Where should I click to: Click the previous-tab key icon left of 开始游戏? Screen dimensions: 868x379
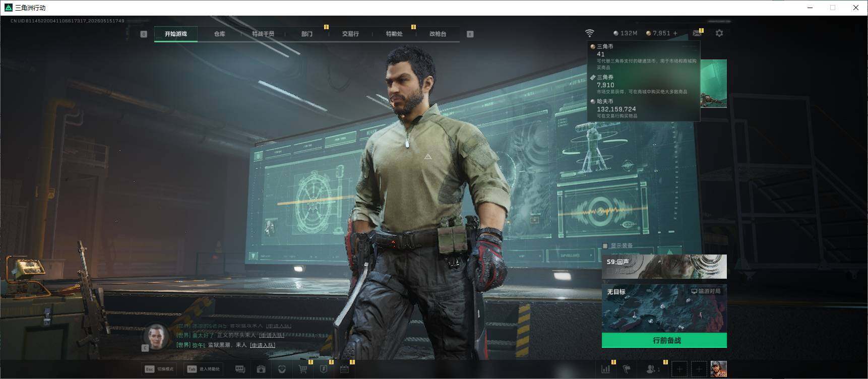point(144,34)
